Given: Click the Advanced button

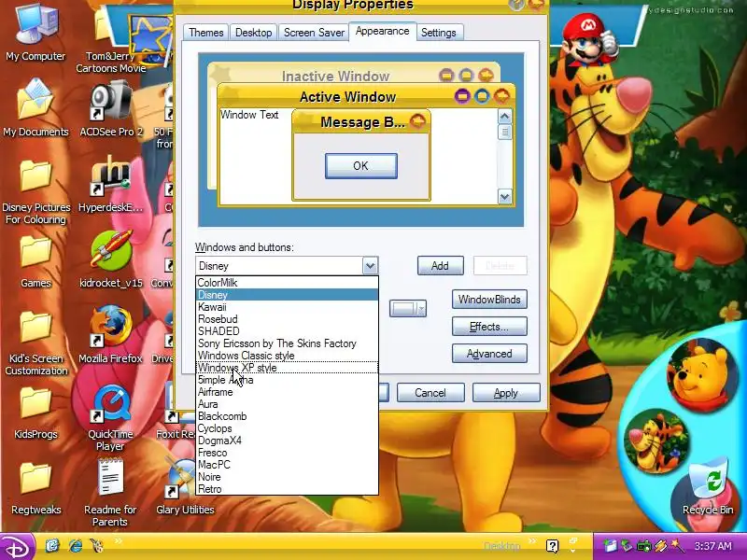Looking at the screenshot, I should coord(489,354).
